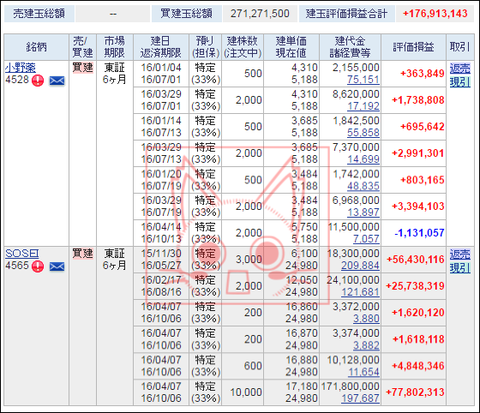Select the loss value -1,131,057
The image size is (480, 413).
point(419,233)
